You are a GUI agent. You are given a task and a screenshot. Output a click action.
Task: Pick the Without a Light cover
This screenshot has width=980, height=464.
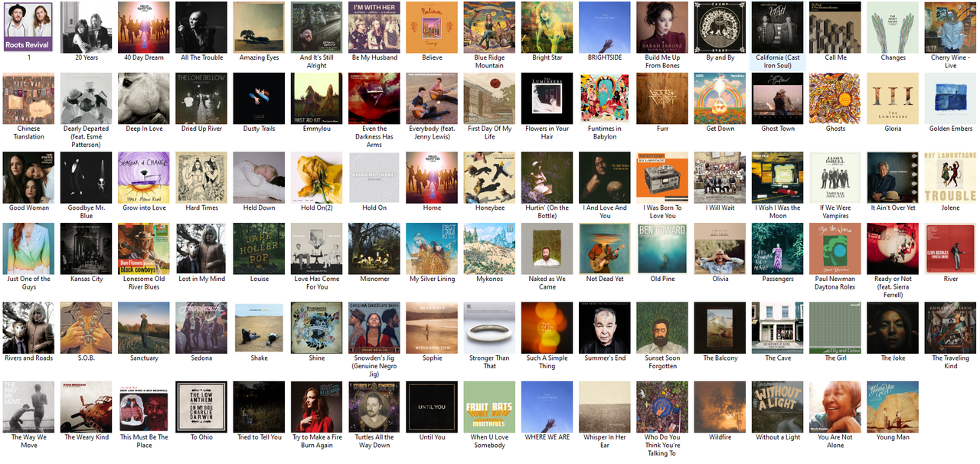(x=778, y=407)
